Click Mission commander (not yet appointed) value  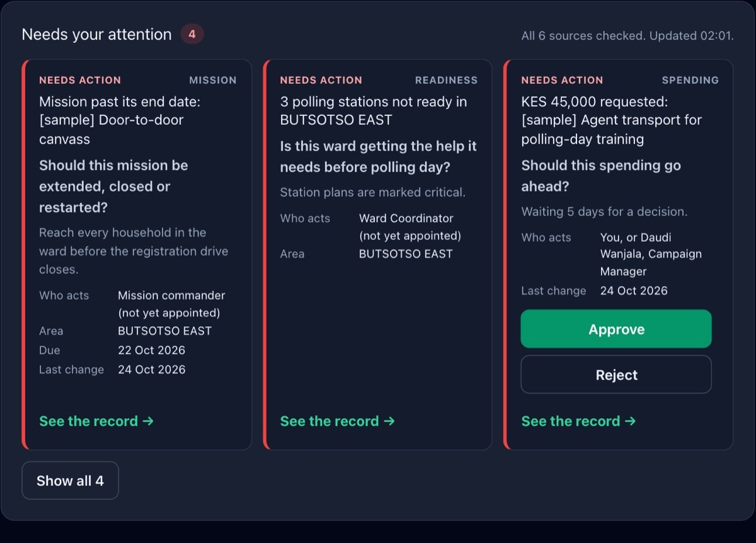(171, 304)
